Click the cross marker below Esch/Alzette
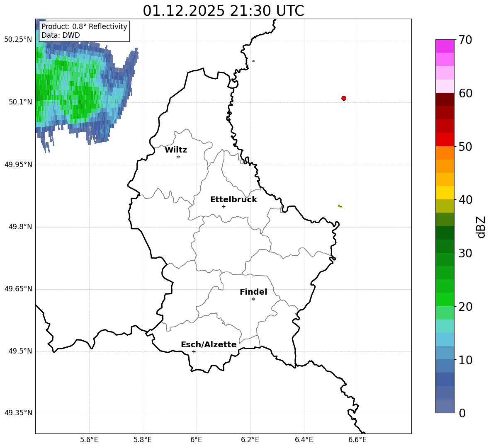The image size is (491, 448). coord(194,351)
